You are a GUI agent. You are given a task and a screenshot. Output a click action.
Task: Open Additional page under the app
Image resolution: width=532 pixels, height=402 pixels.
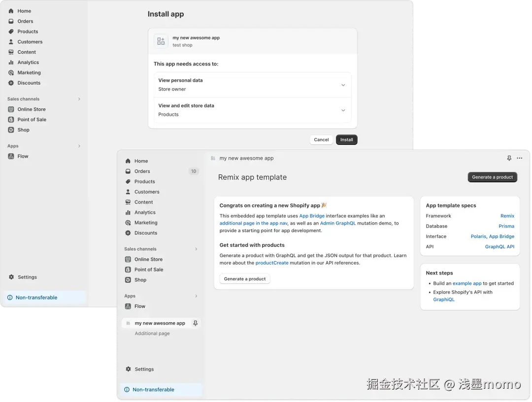[x=152, y=334]
